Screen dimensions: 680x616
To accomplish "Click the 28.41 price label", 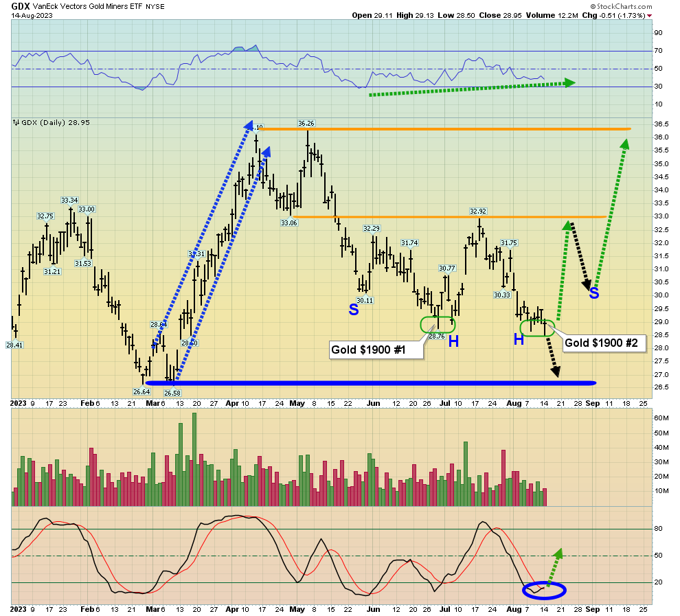I will click(14, 345).
